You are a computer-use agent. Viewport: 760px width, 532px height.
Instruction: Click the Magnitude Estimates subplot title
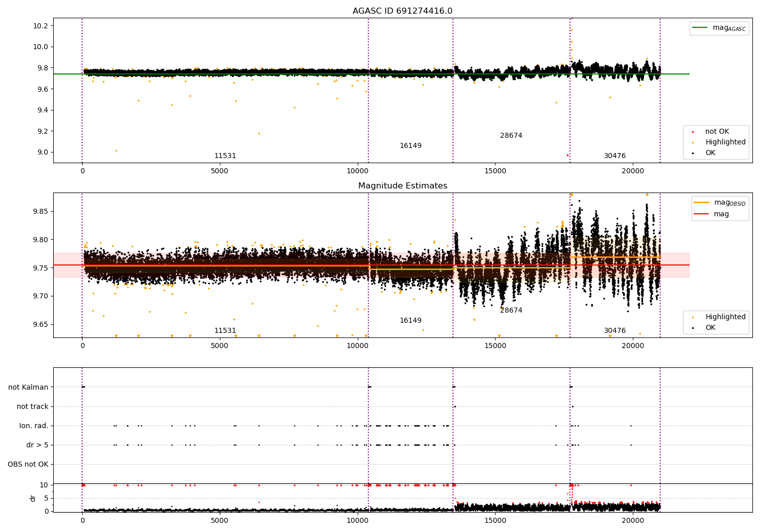coord(402,186)
